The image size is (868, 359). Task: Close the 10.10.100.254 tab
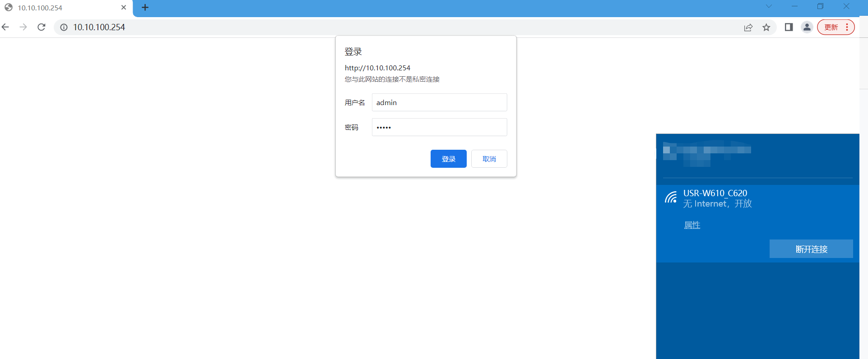[x=124, y=8]
